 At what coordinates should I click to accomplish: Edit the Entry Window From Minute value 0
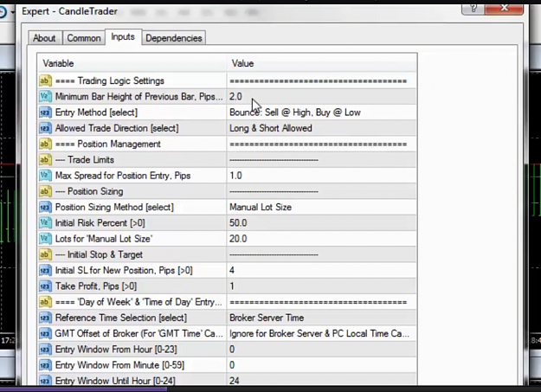321,365
